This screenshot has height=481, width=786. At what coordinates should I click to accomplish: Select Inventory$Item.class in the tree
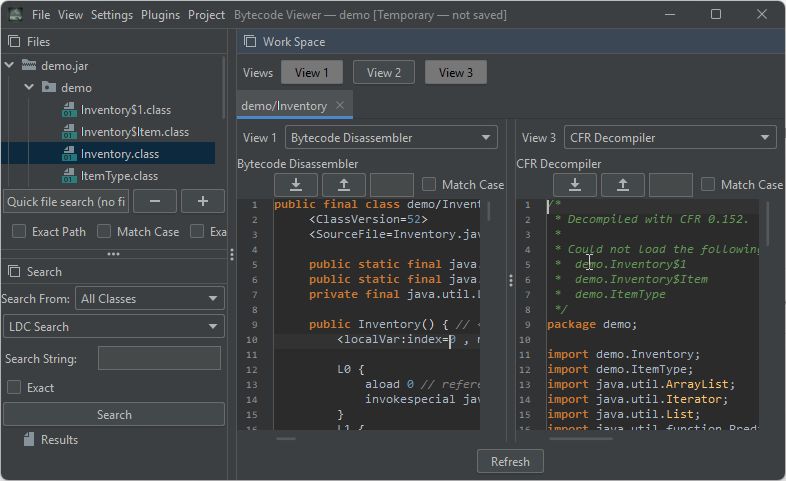[x=134, y=132]
